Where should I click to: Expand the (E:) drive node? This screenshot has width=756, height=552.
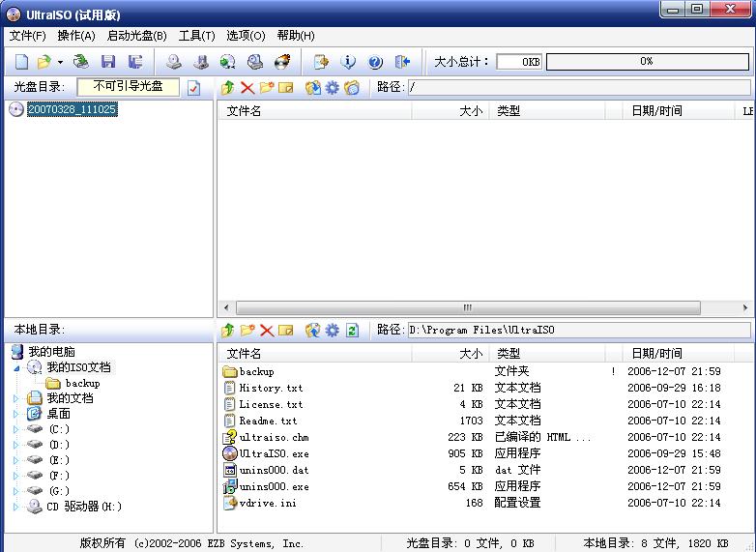[x=15, y=460]
